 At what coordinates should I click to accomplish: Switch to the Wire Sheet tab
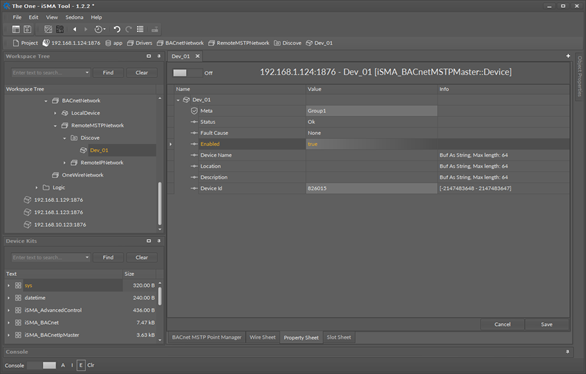point(262,337)
